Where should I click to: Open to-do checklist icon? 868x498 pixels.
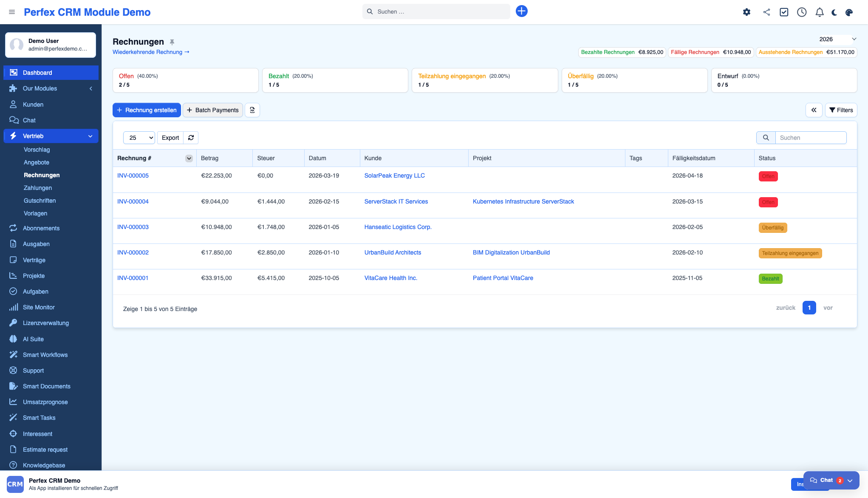coord(784,12)
